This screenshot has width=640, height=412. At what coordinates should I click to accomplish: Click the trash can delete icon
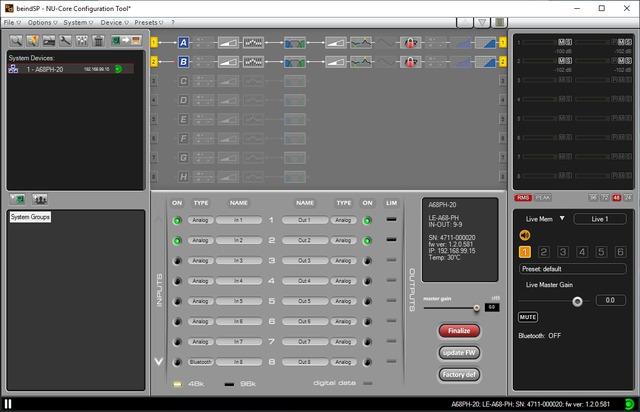coord(98,41)
